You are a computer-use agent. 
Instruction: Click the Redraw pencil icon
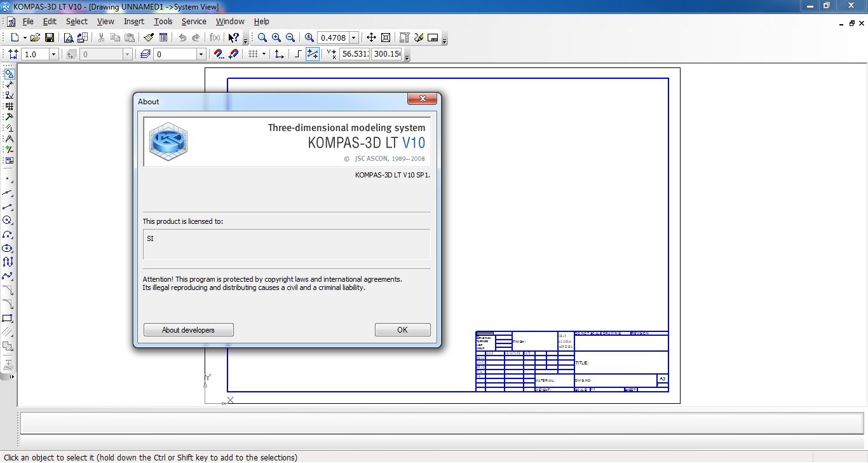coord(419,38)
